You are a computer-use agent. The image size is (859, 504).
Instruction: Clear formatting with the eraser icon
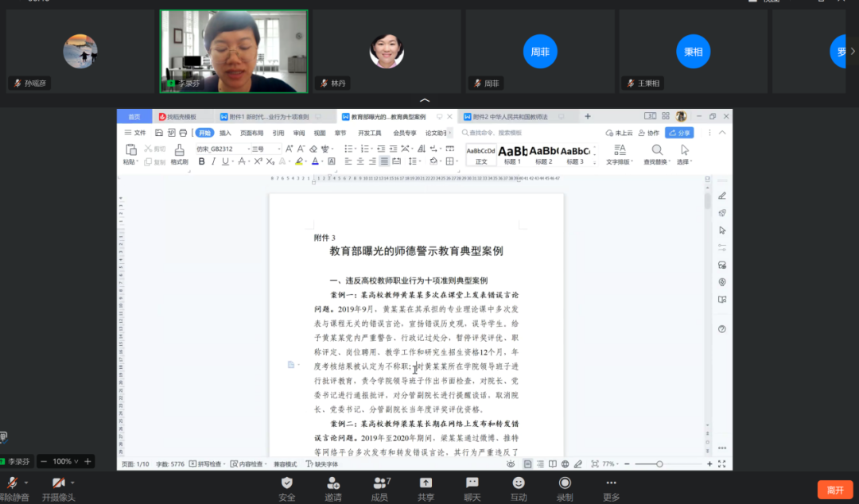pos(313,149)
